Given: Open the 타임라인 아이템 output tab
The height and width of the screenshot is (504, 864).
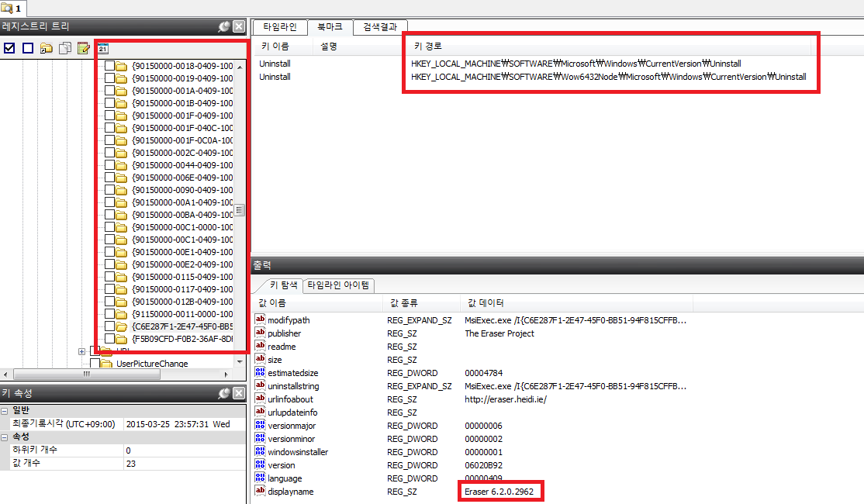Looking at the screenshot, I should pos(338,285).
